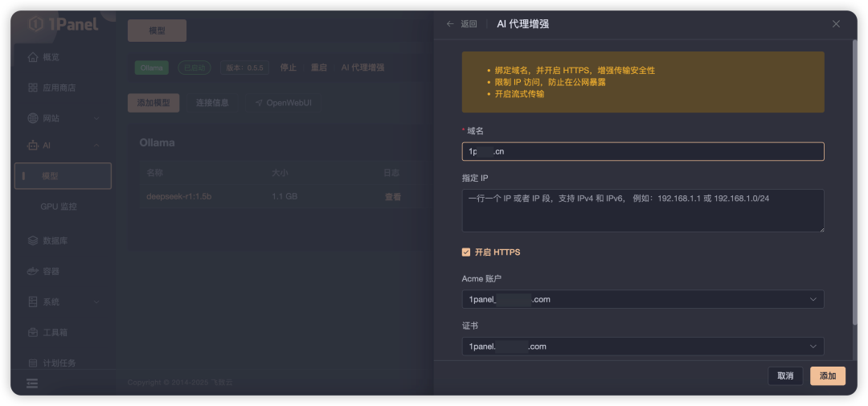Click 停止 to stop Ollama

(289, 68)
